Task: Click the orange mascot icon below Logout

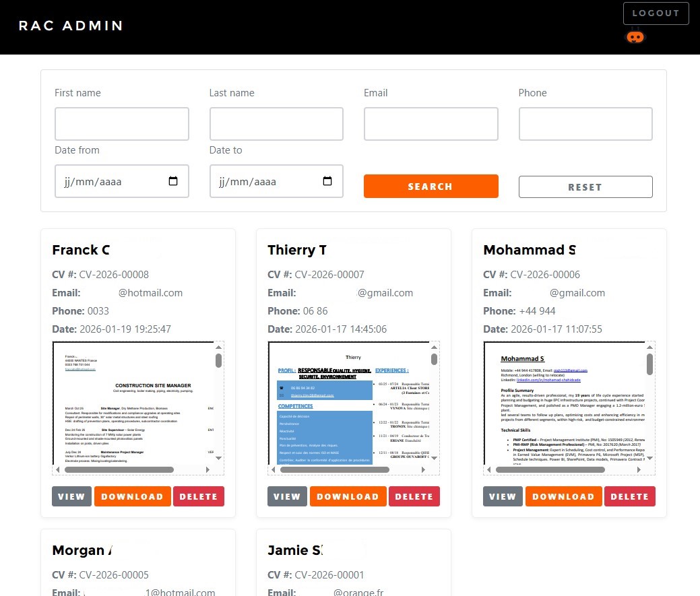Action: pyautogui.click(x=635, y=37)
